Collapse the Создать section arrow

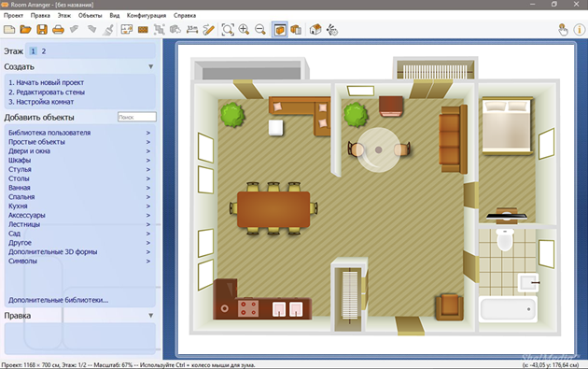tap(151, 67)
